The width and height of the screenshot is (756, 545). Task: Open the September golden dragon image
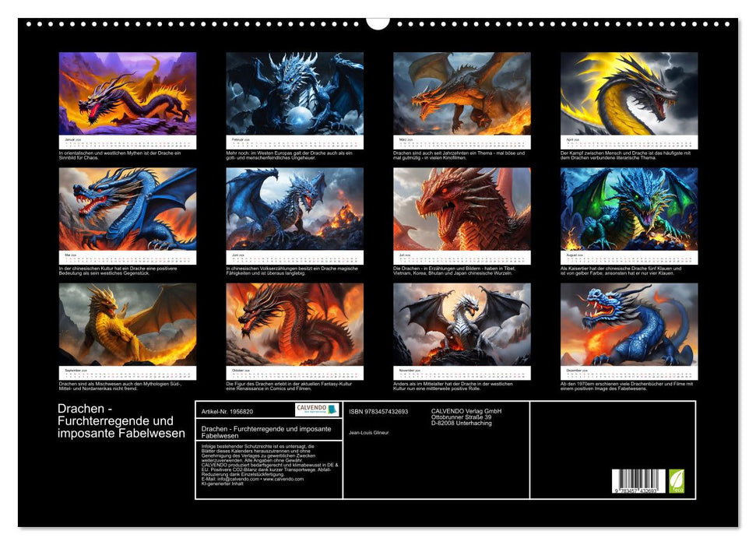pos(128,324)
